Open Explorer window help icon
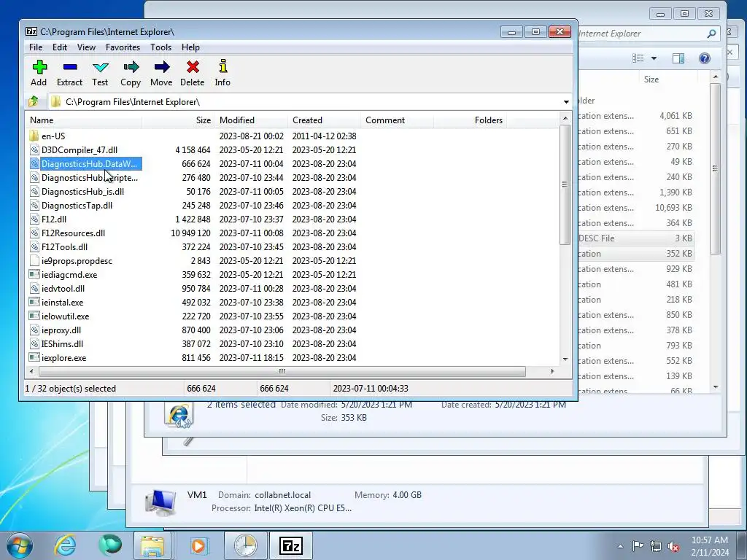The image size is (747, 560). coord(705,58)
